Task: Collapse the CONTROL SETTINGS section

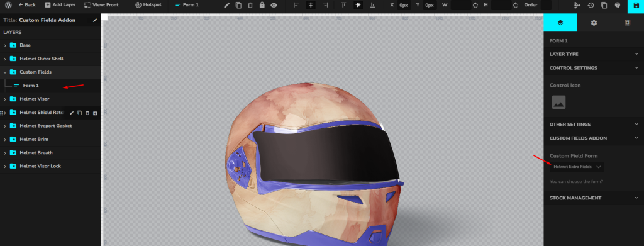Action: click(x=594, y=68)
